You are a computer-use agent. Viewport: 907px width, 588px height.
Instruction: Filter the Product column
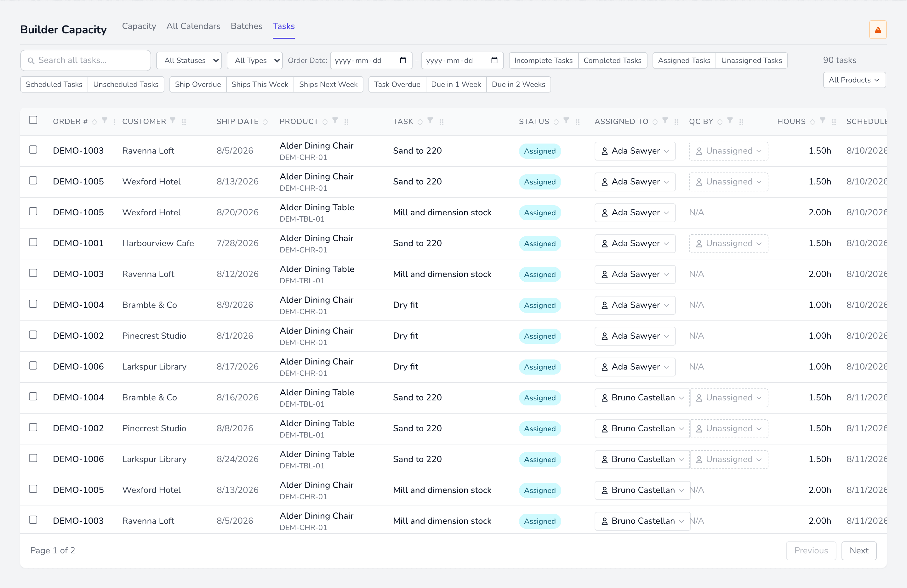[x=335, y=120]
